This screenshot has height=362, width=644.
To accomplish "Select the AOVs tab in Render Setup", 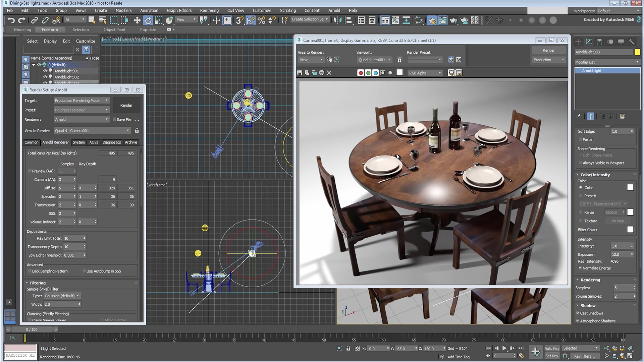I will 93,142.
